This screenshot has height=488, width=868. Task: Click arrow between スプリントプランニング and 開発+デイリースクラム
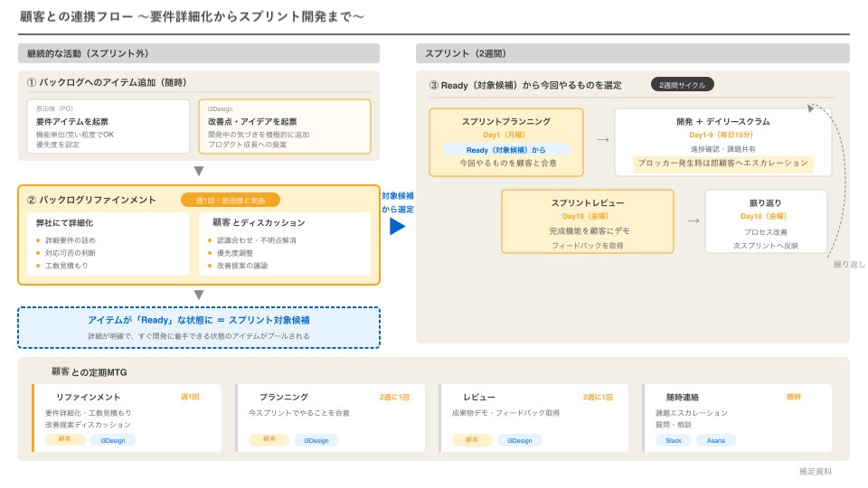point(602,140)
